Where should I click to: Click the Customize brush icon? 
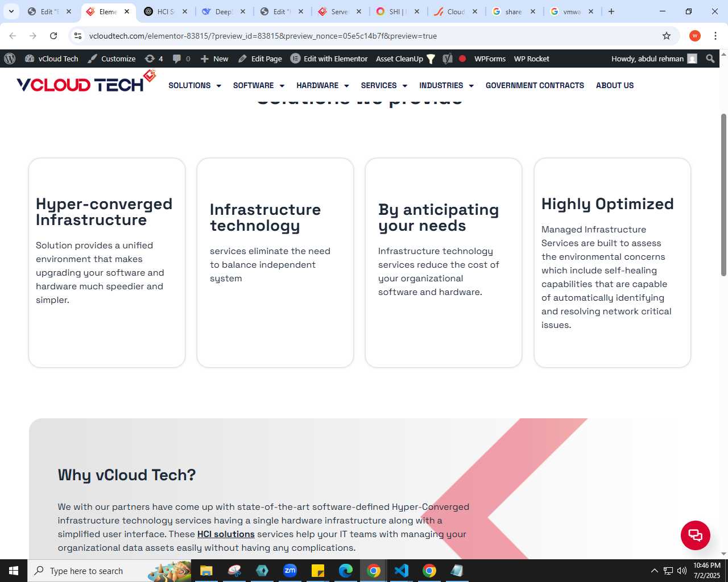tap(92, 59)
